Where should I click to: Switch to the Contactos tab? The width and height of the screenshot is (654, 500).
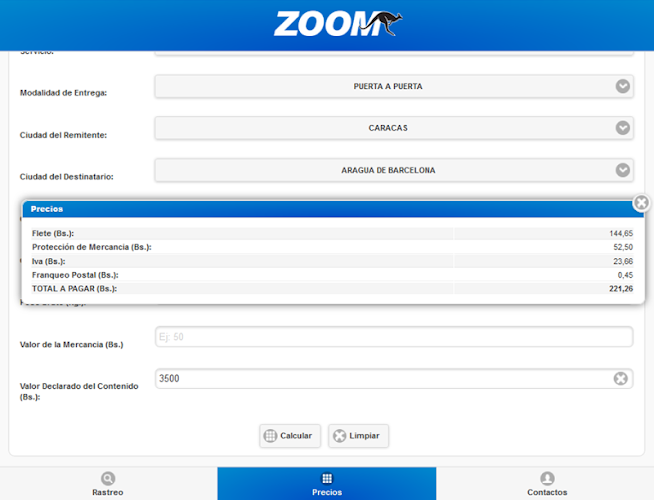tap(545, 483)
